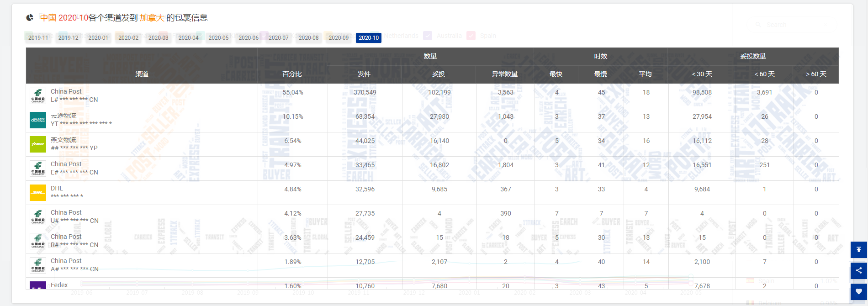Image resolution: width=868 pixels, height=306 pixels.
Task: Click the 2020-02 month tab
Action: [x=128, y=38]
